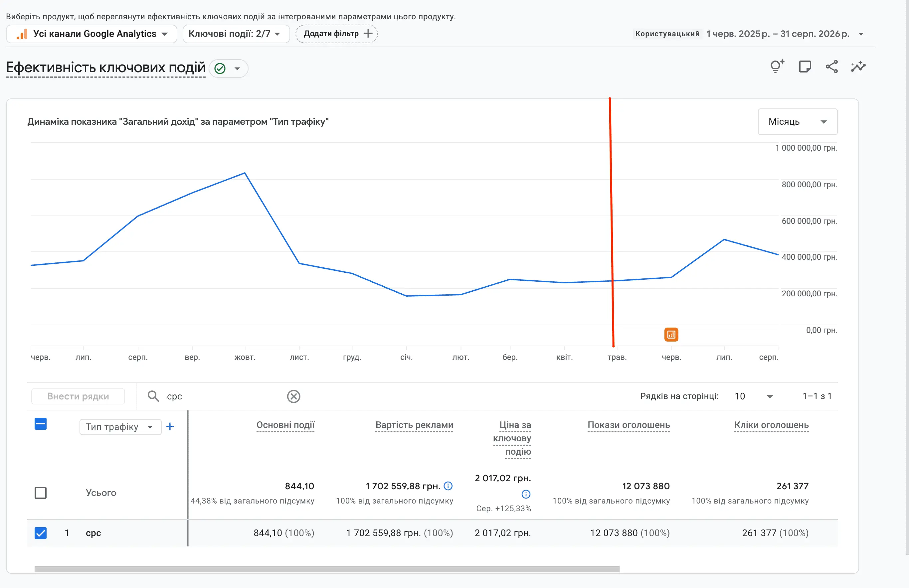Open Усі канали Google Analytics dropdown
This screenshot has width=909, height=588.
[91, 34]
